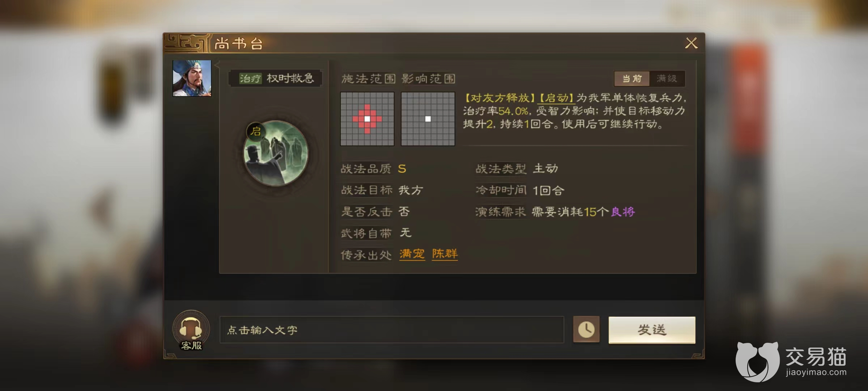
Task: Switch to 满级 level view
Action: pos(667,79)
